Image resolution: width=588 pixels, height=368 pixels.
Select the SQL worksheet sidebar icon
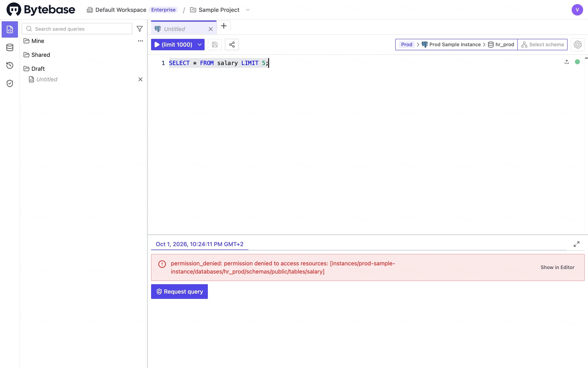click(10, 29)
